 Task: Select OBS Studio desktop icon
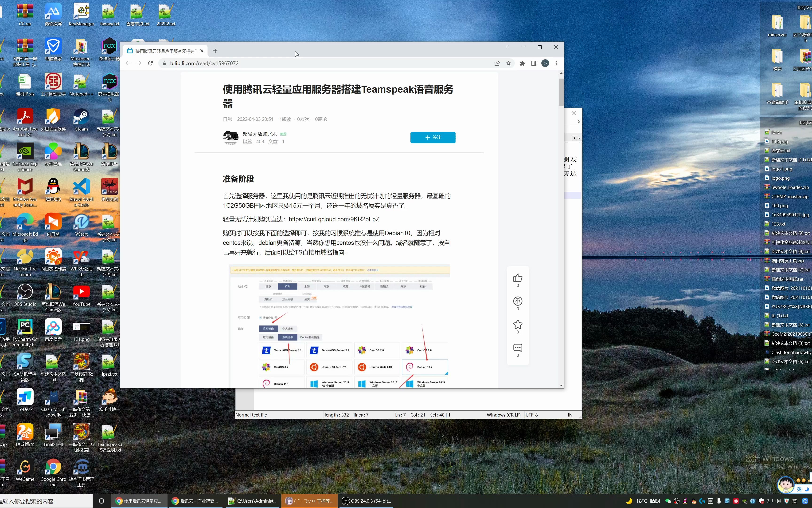(25, 295)
